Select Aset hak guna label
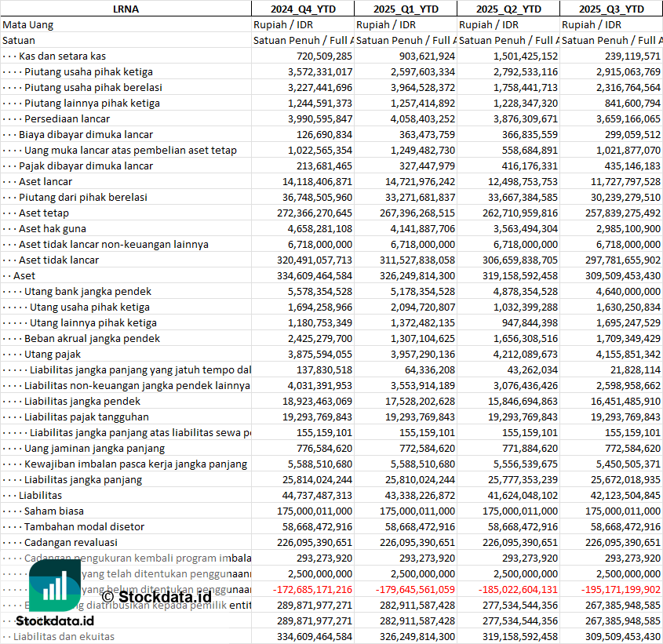The width and height of the screenshot is (663, 644). pos(53,228)
